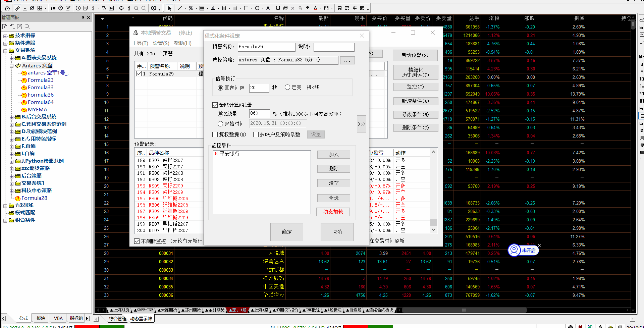Open 帮助(H) menu in alert window
Screen dimensions: 644x328
pyautogui.click(x=182, y=43)
